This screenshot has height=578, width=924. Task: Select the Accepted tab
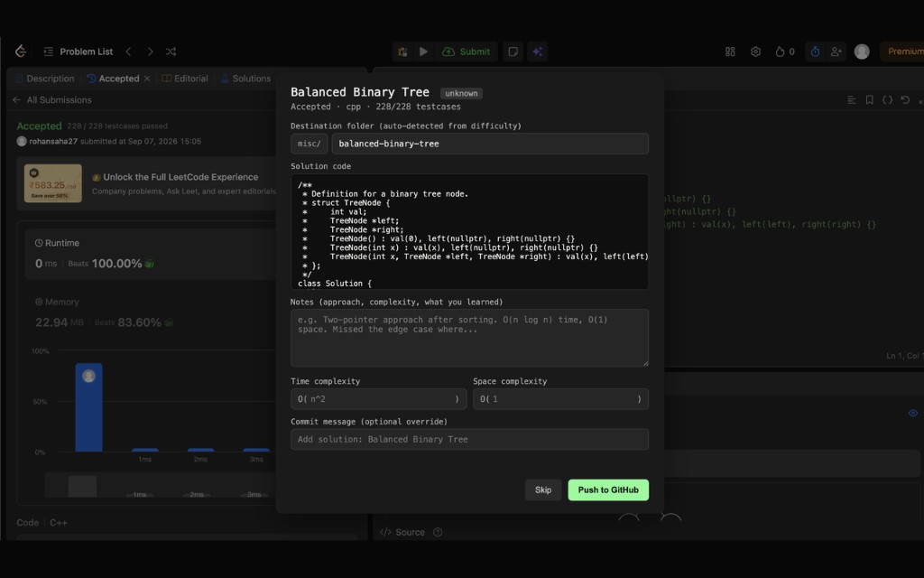tap(113, 79)
